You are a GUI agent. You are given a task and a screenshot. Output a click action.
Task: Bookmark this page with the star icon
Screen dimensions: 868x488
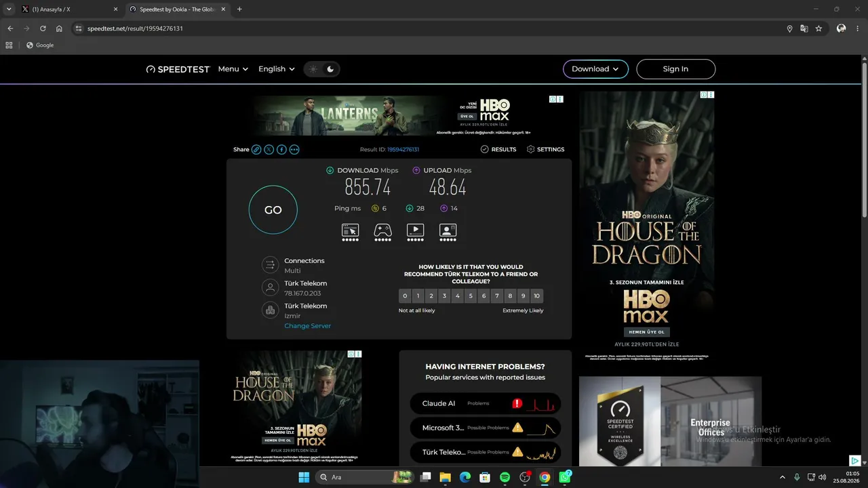coord(818,28)
